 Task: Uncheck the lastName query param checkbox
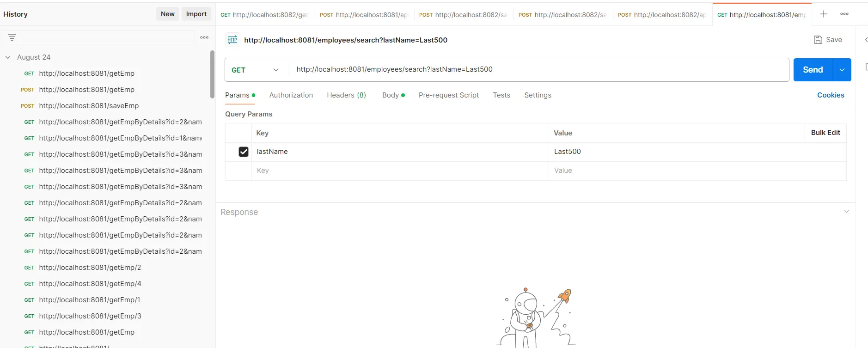click(244, 152)
